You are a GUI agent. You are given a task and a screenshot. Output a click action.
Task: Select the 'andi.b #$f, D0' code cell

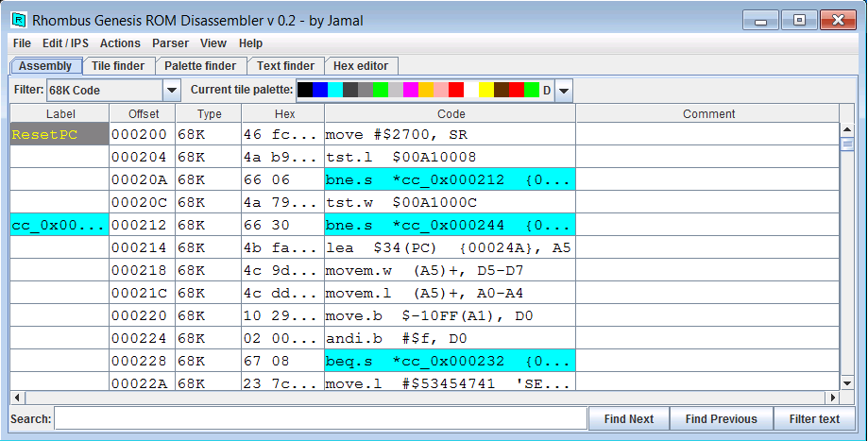point(451,339)
